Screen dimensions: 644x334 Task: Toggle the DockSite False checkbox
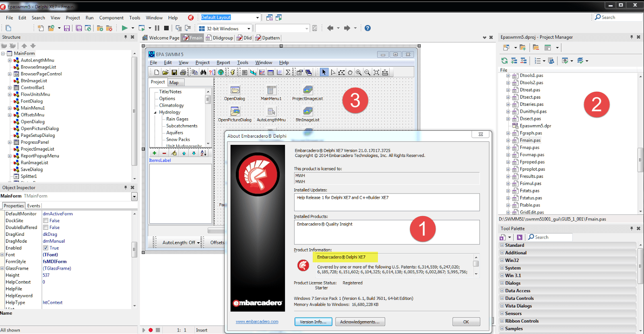tap(45, 221)
